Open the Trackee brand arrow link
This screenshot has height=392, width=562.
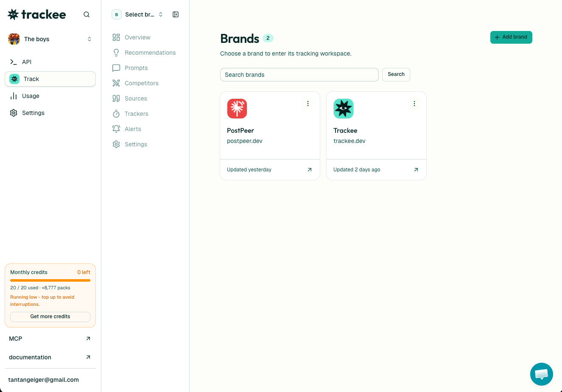click(x=416, y=170)
